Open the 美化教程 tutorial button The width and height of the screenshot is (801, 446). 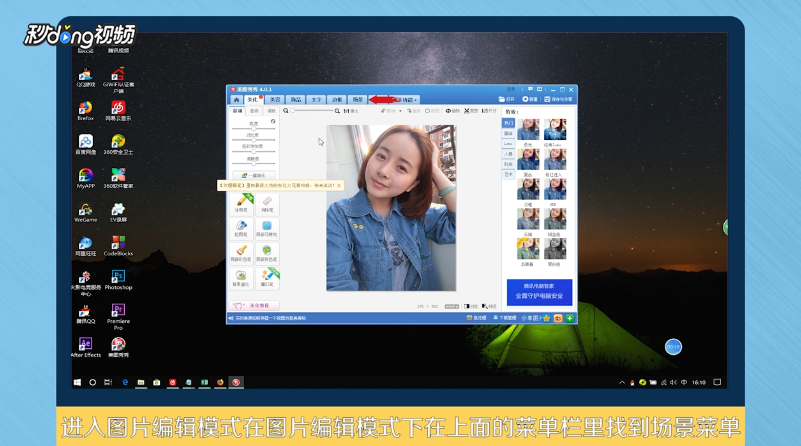tap(254, 306)
